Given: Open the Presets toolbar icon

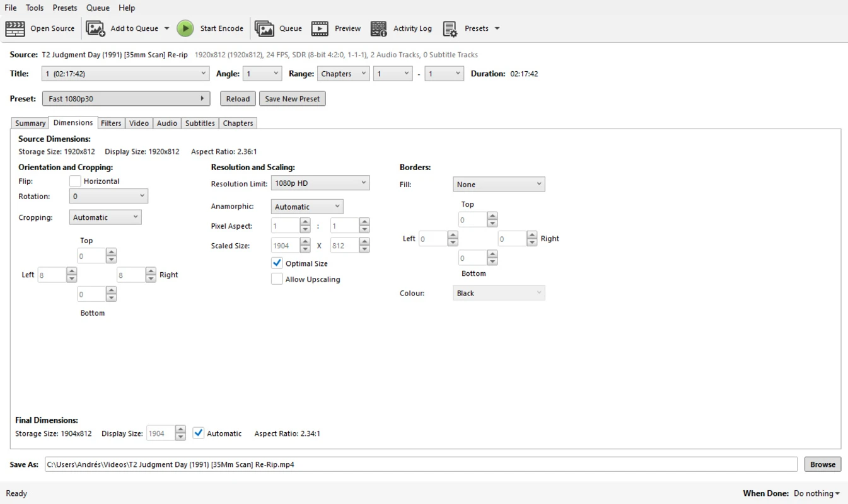Looking at the screenshot, I should tap(450, 28).
